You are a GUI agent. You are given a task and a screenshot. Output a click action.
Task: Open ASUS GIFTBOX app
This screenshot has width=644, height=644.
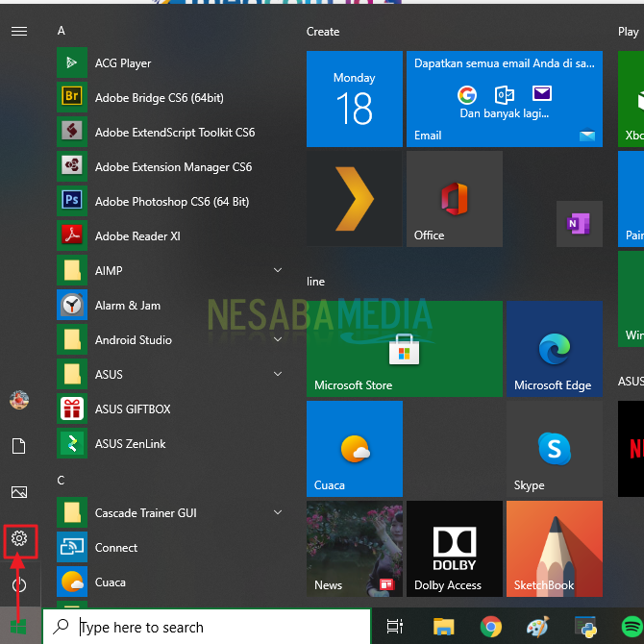click(x=170, y=409)
